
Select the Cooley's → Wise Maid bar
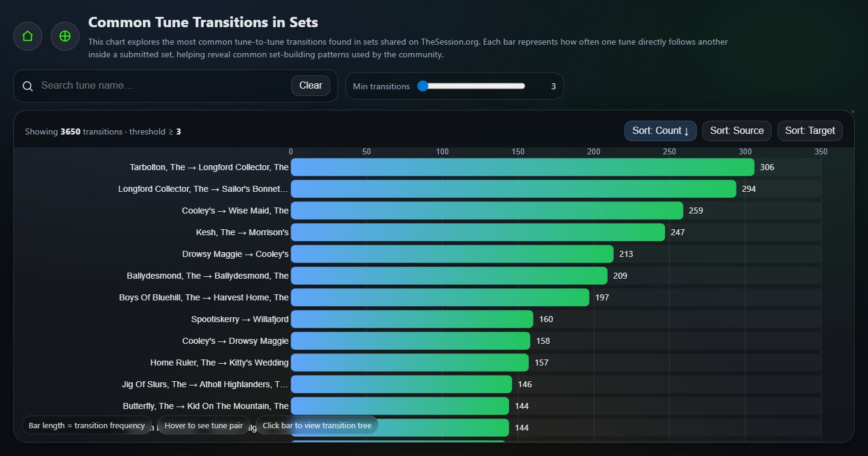coord(482,211)
